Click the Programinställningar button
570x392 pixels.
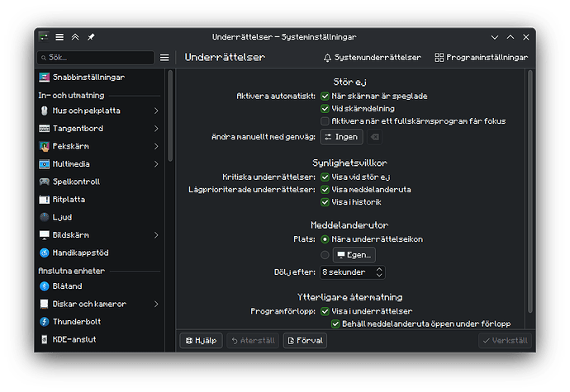click(x=480, y=58)
